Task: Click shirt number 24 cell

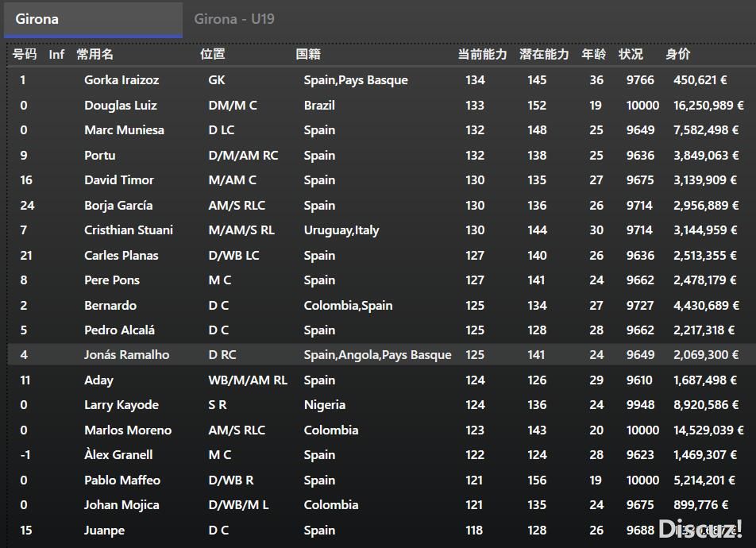Action: [x=28, y=206]
